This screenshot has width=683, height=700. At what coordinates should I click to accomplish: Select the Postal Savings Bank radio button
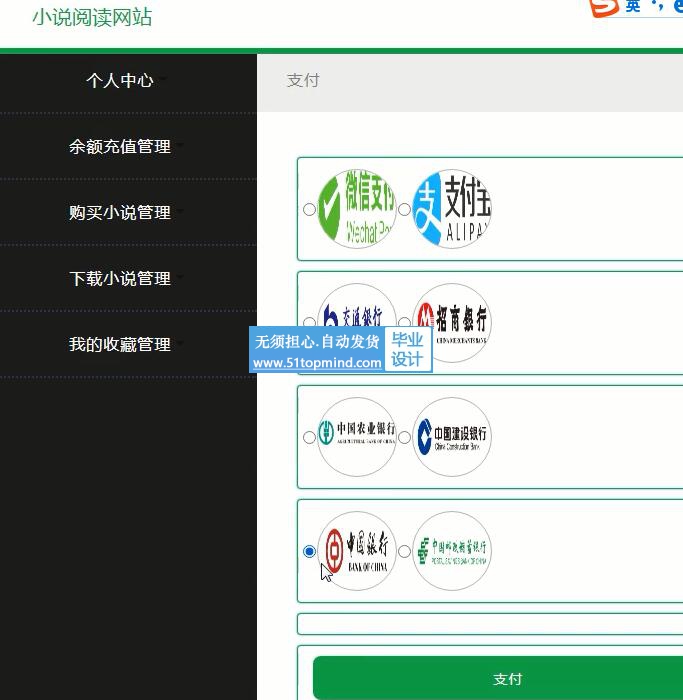404,551
